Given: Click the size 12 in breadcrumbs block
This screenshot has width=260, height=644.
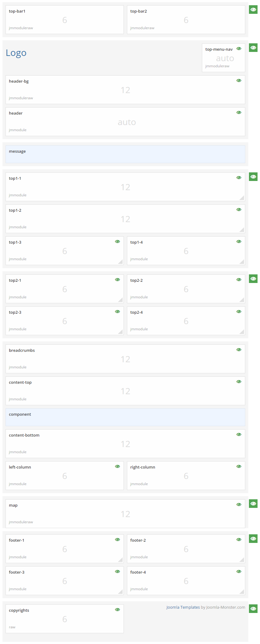Looking at the screenshot, I should (x=125, y=359).
